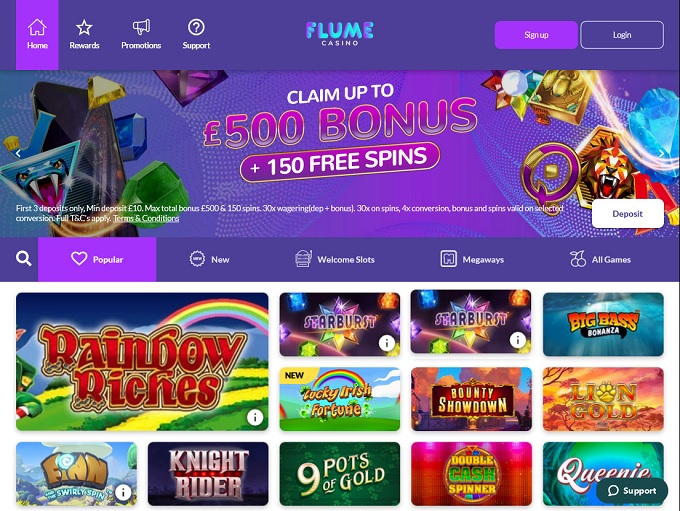
Task: Open Terms & Conditions link
Action: (146, 218)
